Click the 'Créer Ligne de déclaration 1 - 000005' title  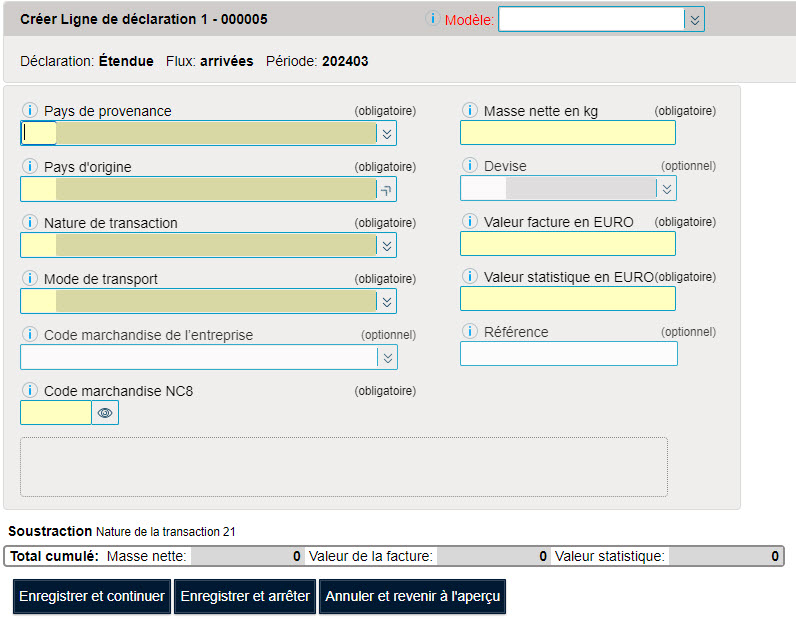pos(144,19)
